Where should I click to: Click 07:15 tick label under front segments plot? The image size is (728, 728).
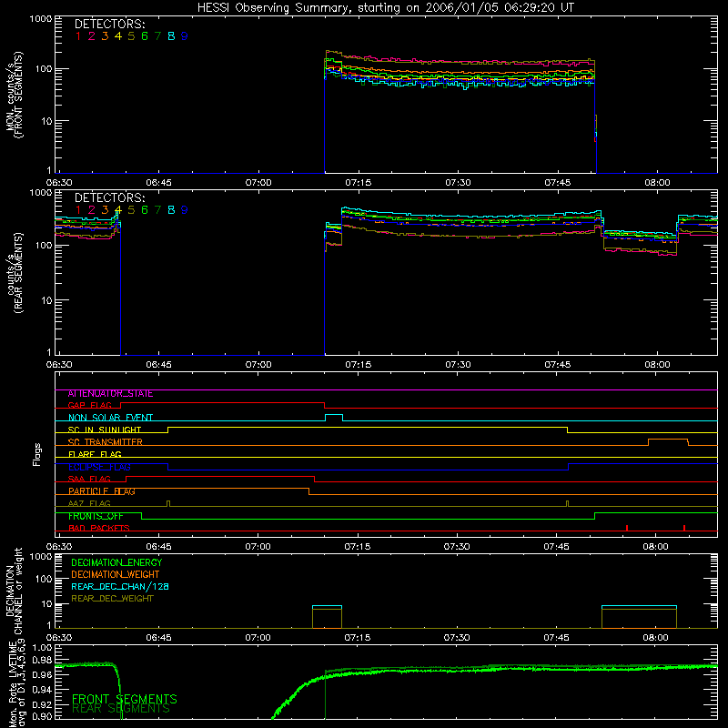tap(359, 183)
